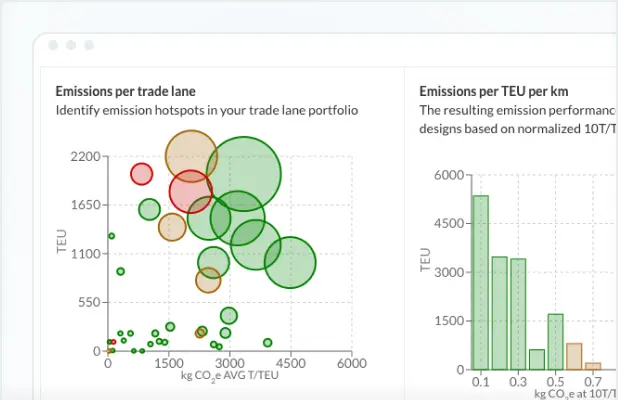Viewport: 618px width, 400px height.
Task: Click the large tan bubble at the chart top
Action: coord(191,154)
